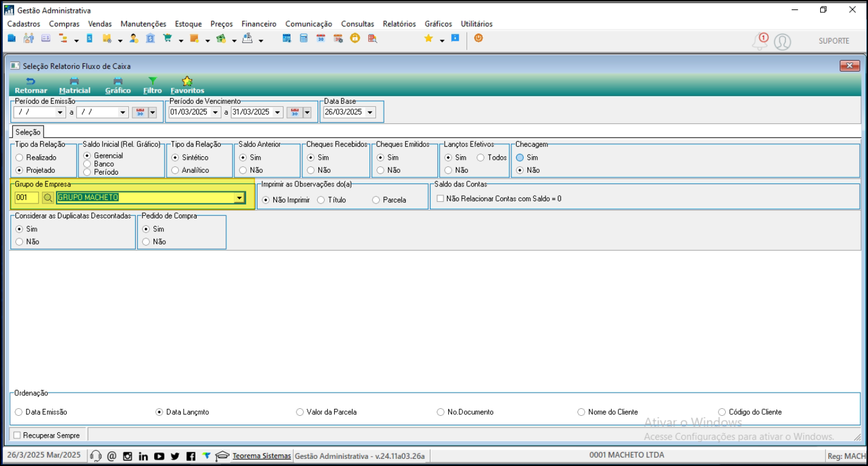This screenshot has width=868, height=466.
Task: Expand the arrow beside the favorites star toolbar icon
Action: [442, 40]
